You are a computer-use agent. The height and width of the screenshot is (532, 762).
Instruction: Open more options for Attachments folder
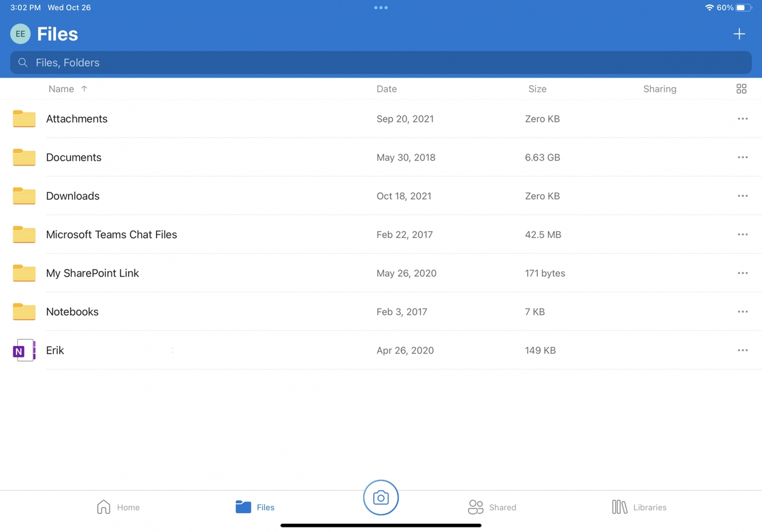point(742,118)
